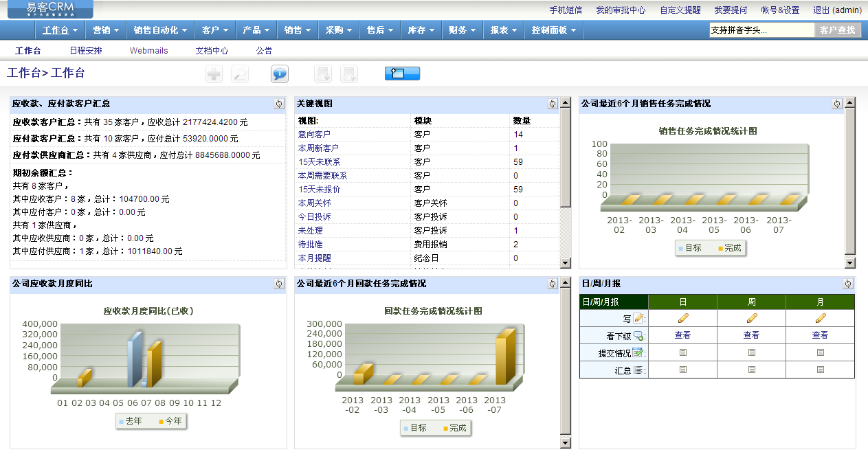
Task: Click the blue window layout toolbar button
Action: (402, 74)
